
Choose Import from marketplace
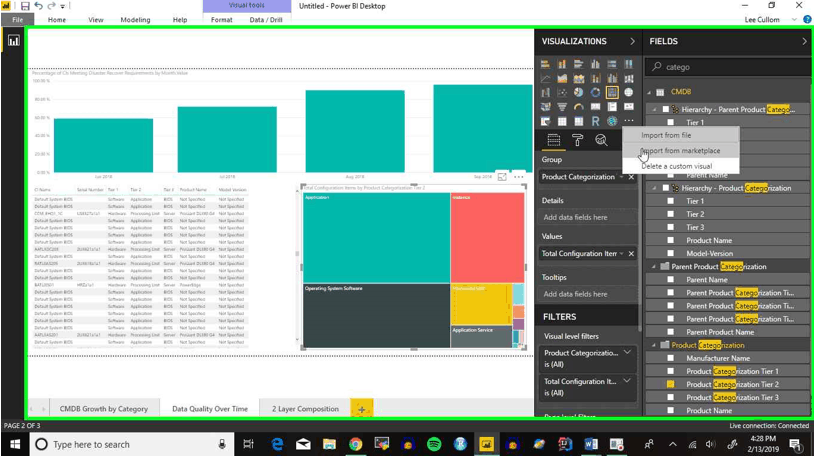[681, 150]
